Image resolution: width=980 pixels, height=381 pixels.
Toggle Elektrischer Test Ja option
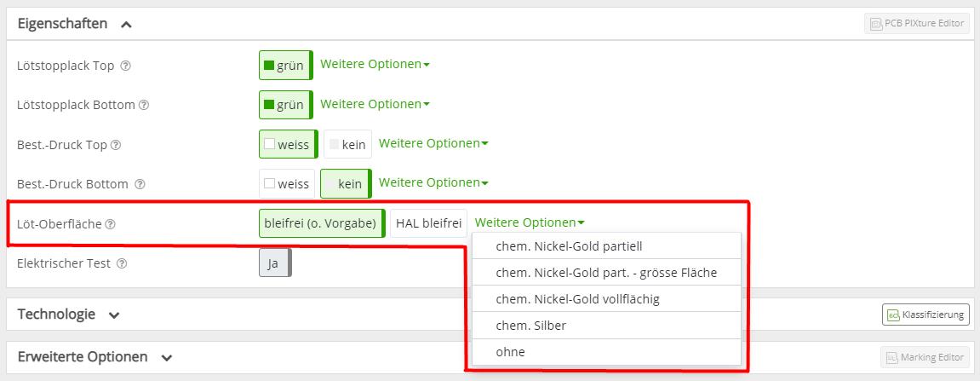click(274, 263)
